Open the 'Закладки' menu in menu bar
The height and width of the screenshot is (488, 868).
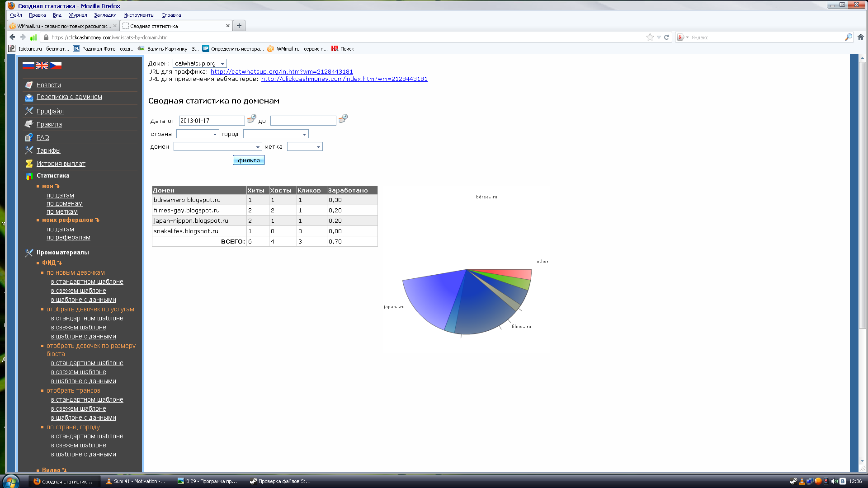[105, 15]
